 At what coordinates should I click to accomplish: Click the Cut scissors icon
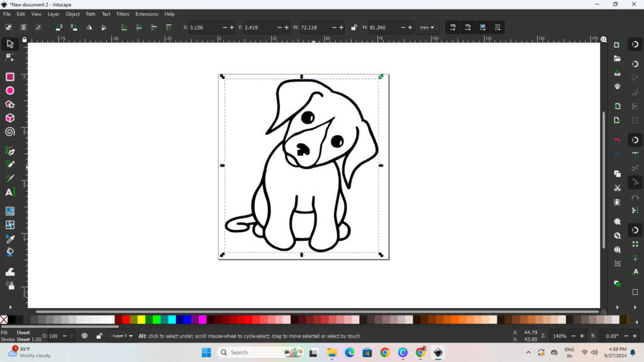pos(617,188)
